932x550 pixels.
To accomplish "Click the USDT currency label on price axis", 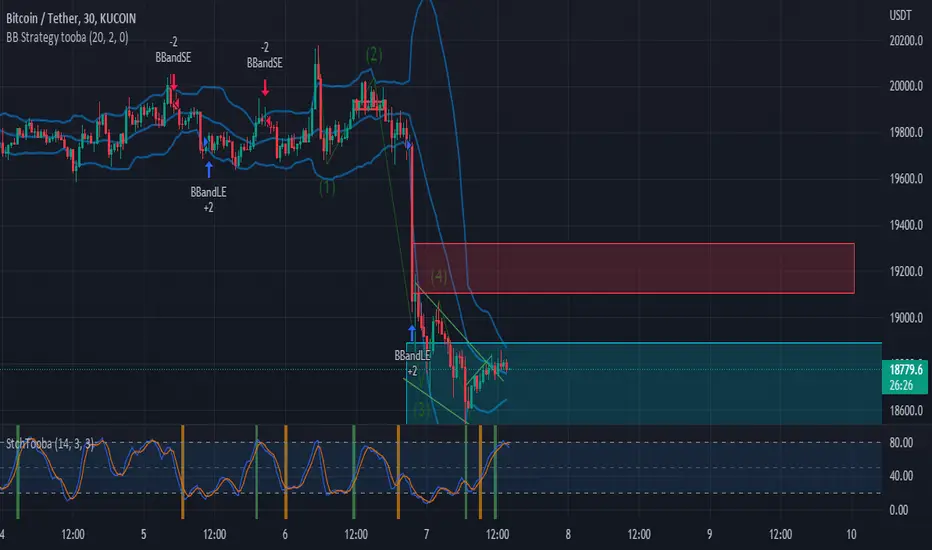I will pyautogui.click(x=900, y=15).
